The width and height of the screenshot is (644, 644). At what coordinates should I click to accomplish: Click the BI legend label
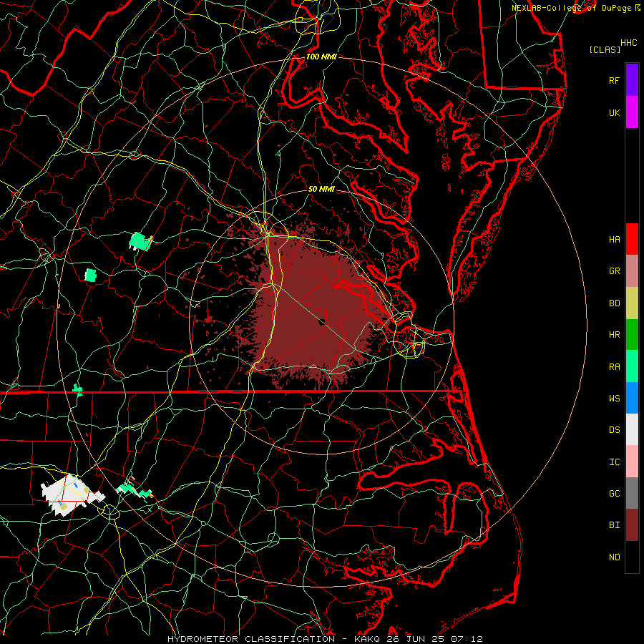[x=614, y=525]
